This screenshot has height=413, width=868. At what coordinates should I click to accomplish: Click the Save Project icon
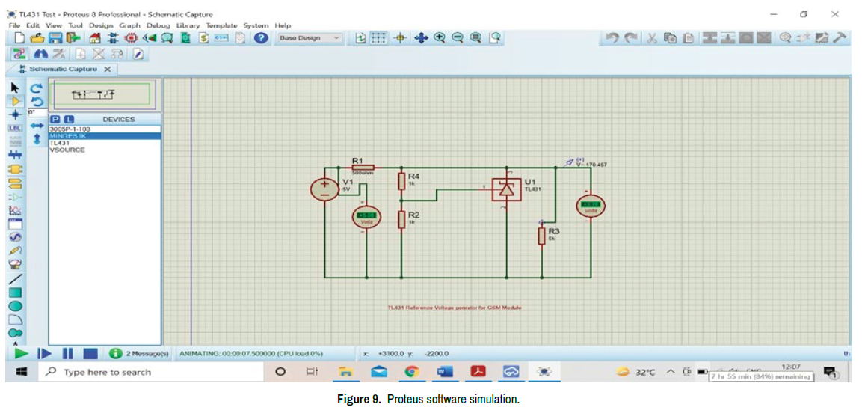click(x=55, y=38)
